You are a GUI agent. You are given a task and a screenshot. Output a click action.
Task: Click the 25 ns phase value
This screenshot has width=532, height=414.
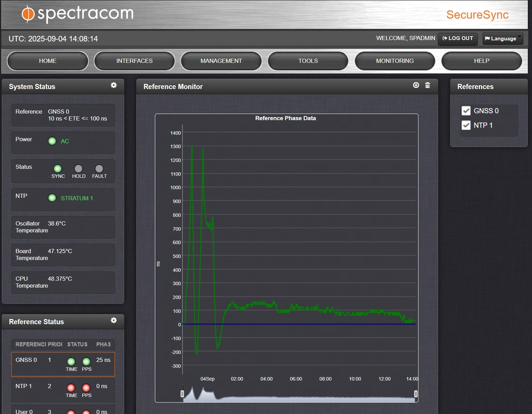click(103, 360)
